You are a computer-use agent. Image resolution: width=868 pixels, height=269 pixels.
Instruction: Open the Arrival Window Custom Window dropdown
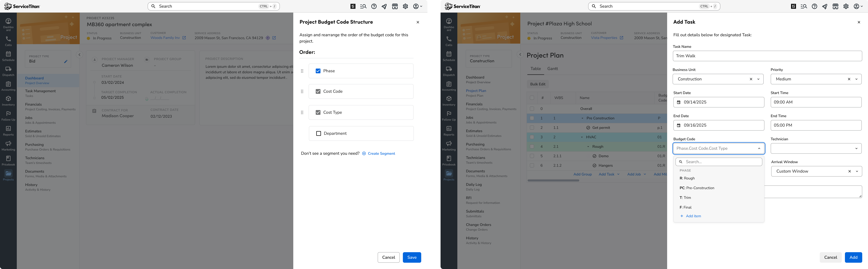857,171
